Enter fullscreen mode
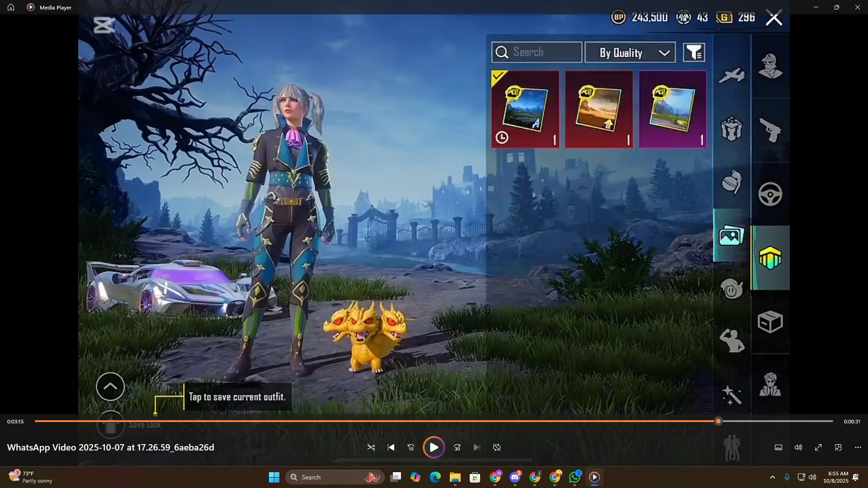The image size is (868, 488). [818, 447]
